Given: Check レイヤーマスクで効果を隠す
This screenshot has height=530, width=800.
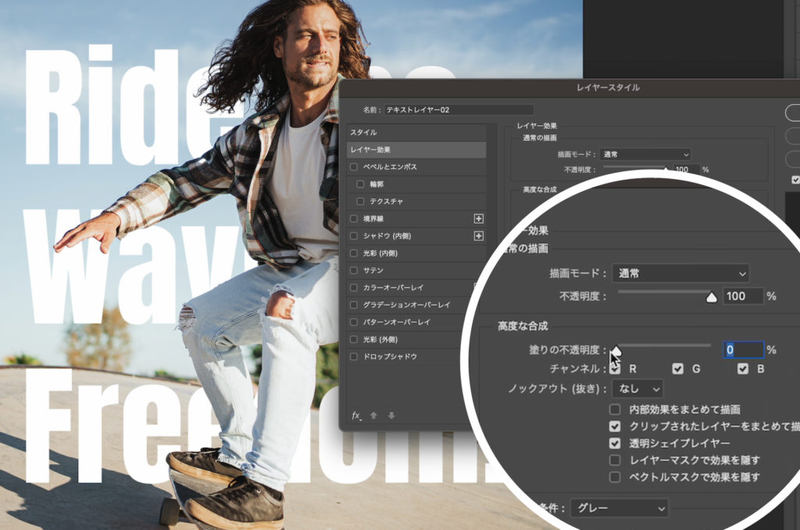Looking at the screenshot, I should tap(615, 461).
